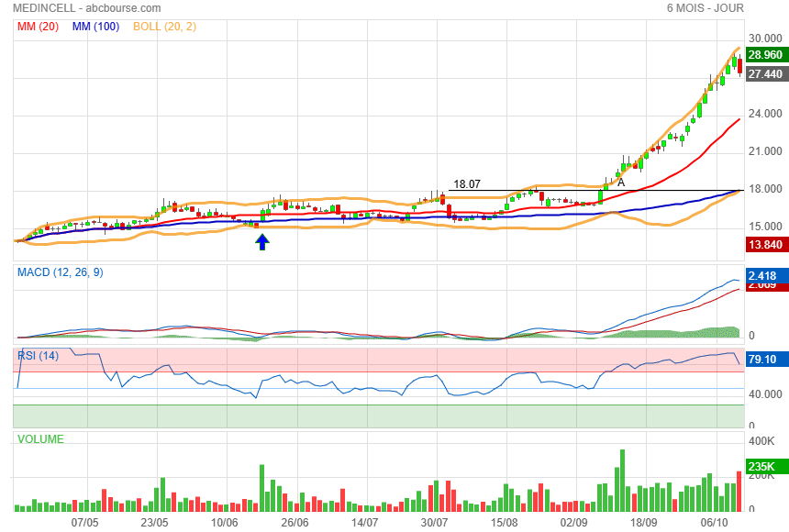Screen dimensions: 789x532
Task: Click the dark 27.440 price tag
Action: pos(764,74)
